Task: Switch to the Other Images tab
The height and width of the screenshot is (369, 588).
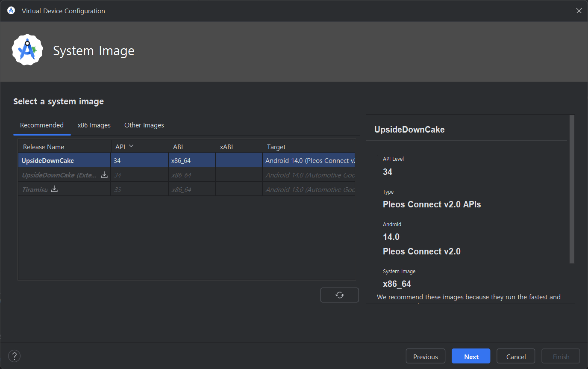Action: tap(144, 125)
